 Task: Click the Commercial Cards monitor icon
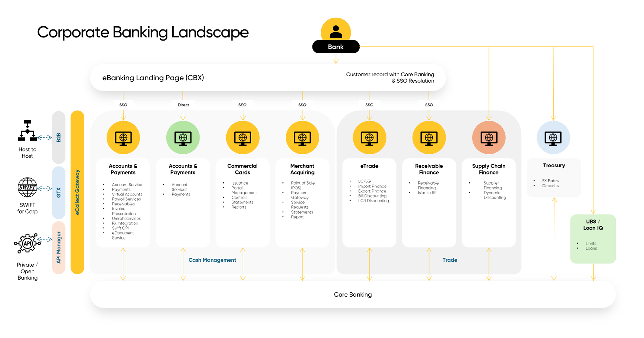point(243,138)
